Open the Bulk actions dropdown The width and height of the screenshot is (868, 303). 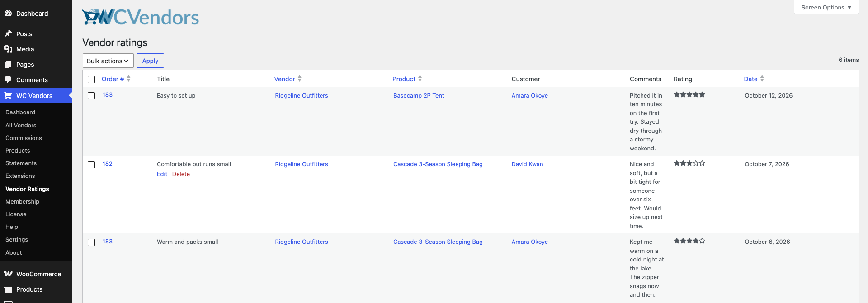(108, 61)
